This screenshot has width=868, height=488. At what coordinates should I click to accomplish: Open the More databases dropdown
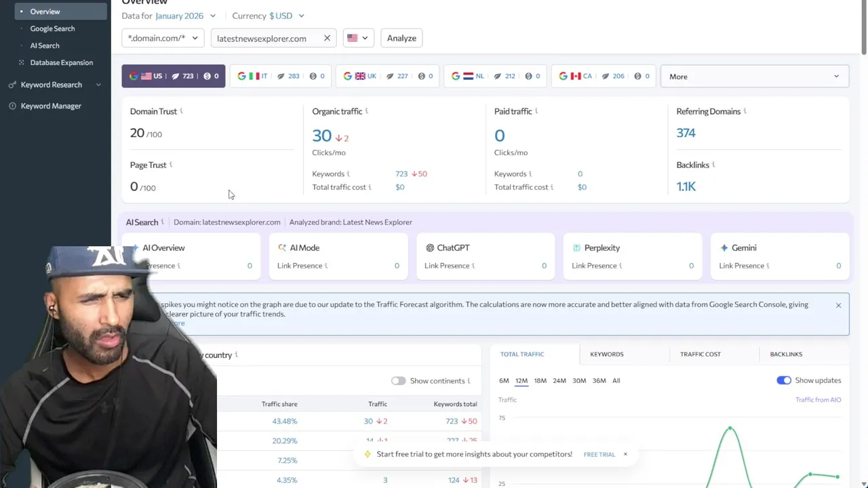click(754, 77)
